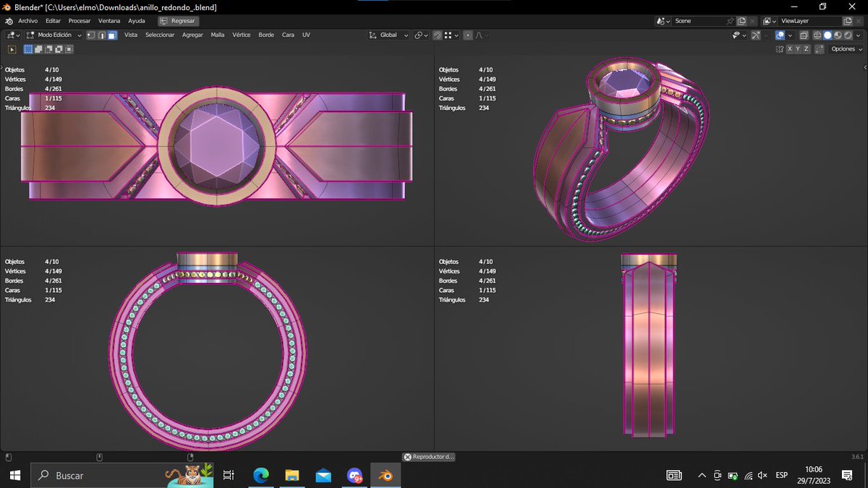Choose the 'extend selection' mode icon
The image size is (868, 488).
38,49
